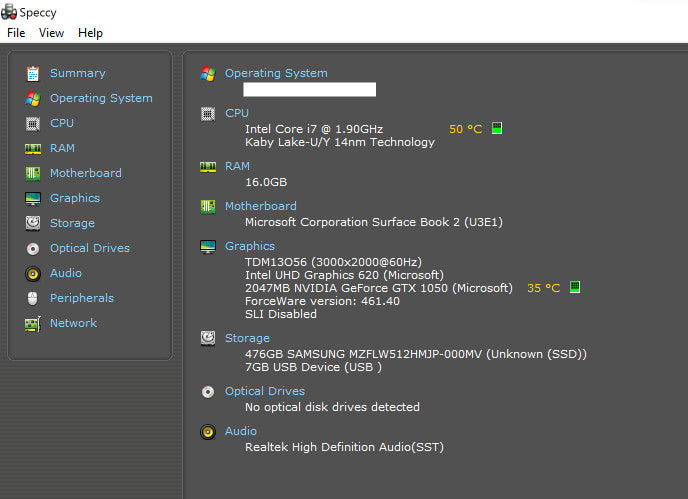Click the CPU chip icon in sidebar
This screenshot has height=499, width=688.
click(33, 124)
